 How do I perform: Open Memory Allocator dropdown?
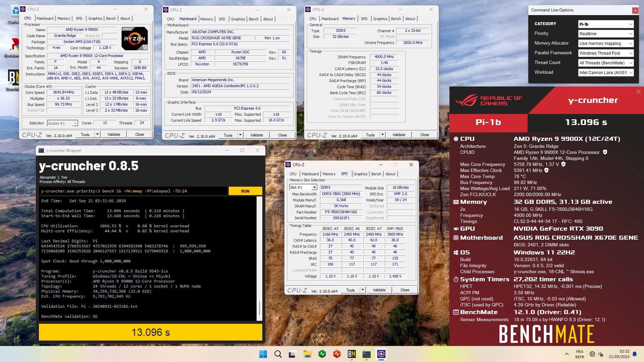(606, 44)
